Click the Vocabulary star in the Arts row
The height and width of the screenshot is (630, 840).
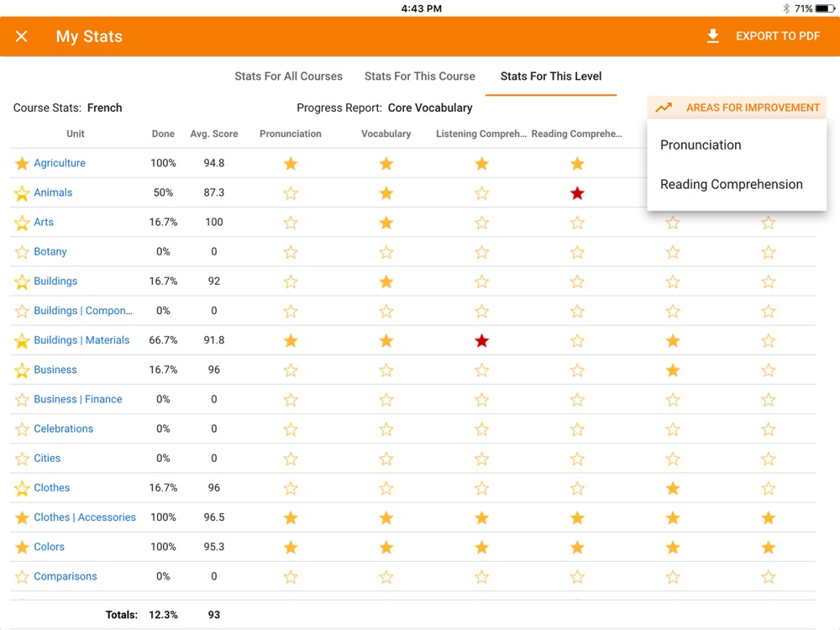386,223
